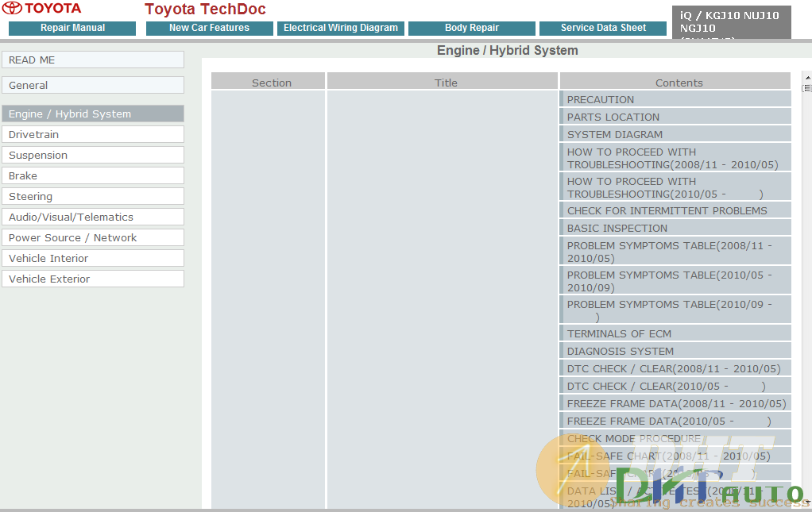Open the SYSTEM DIAGRAM entry

click(675, 134)
